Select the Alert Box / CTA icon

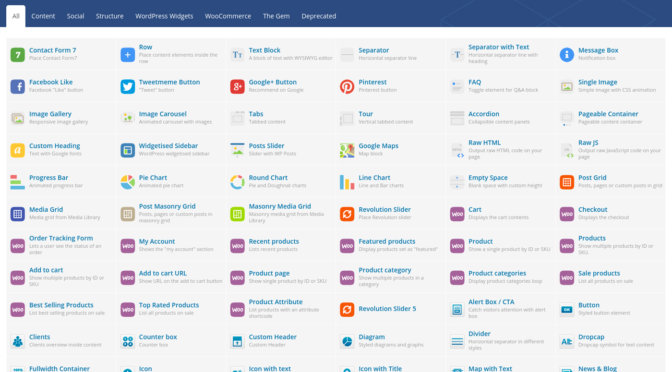(457, 309)
